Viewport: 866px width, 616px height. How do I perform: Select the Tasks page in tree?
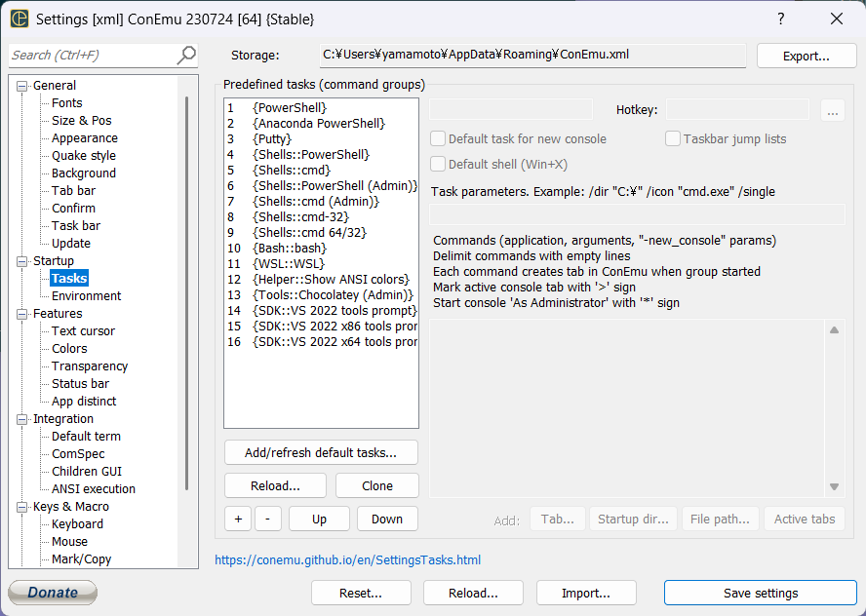coord(69,278)
